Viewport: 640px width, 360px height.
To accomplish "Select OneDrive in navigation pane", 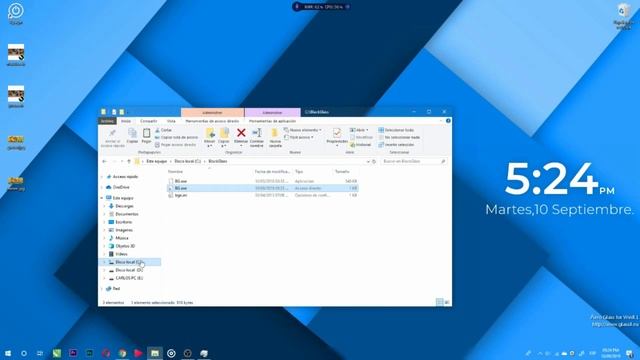I will (x=121, y=187).
